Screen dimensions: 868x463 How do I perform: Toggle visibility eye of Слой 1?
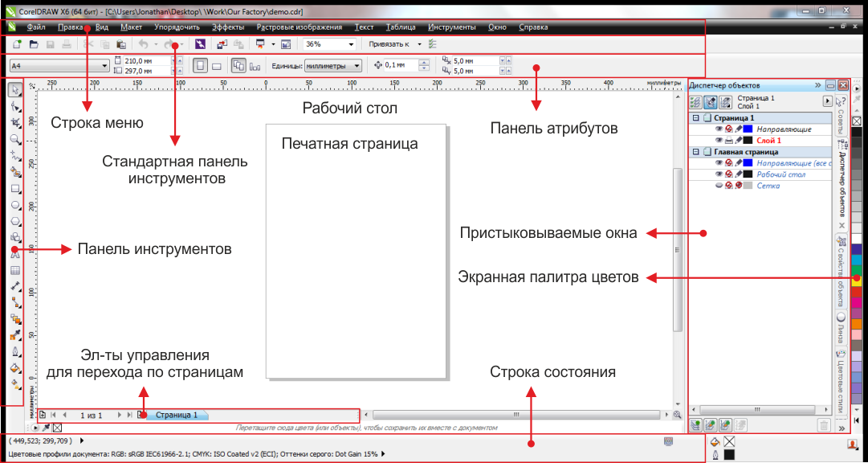719,141
